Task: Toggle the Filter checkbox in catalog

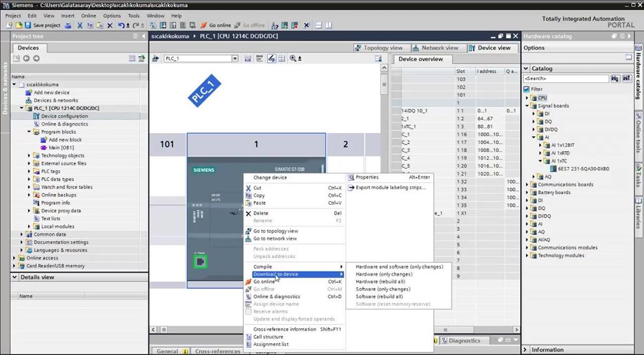Action: pos(527,89)
